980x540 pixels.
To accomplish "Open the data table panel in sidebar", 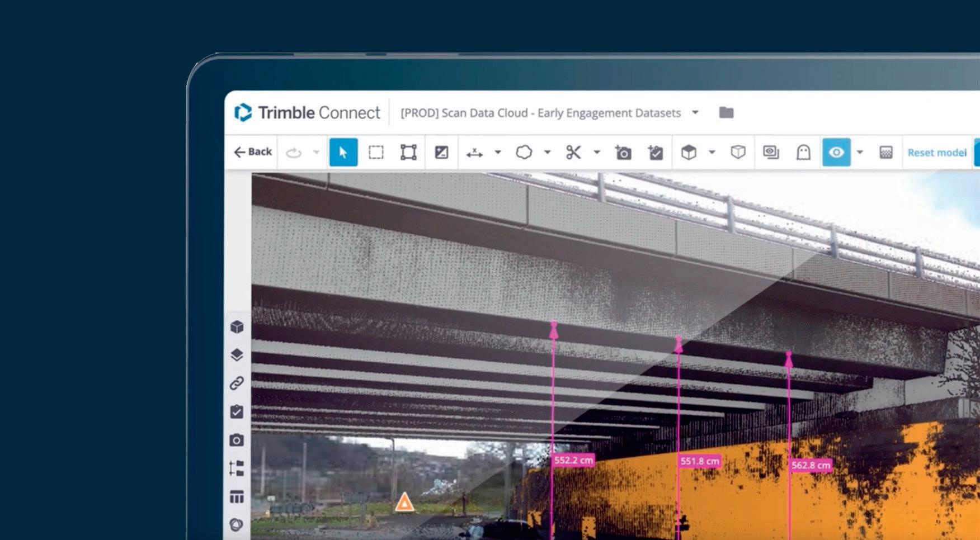I will pyautogui.click(x=237, y=496).
